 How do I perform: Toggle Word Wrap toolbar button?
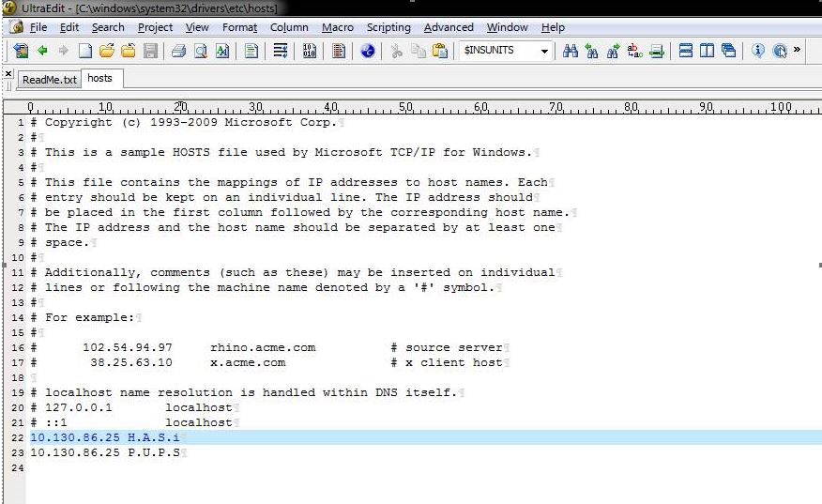coord(280,52)
